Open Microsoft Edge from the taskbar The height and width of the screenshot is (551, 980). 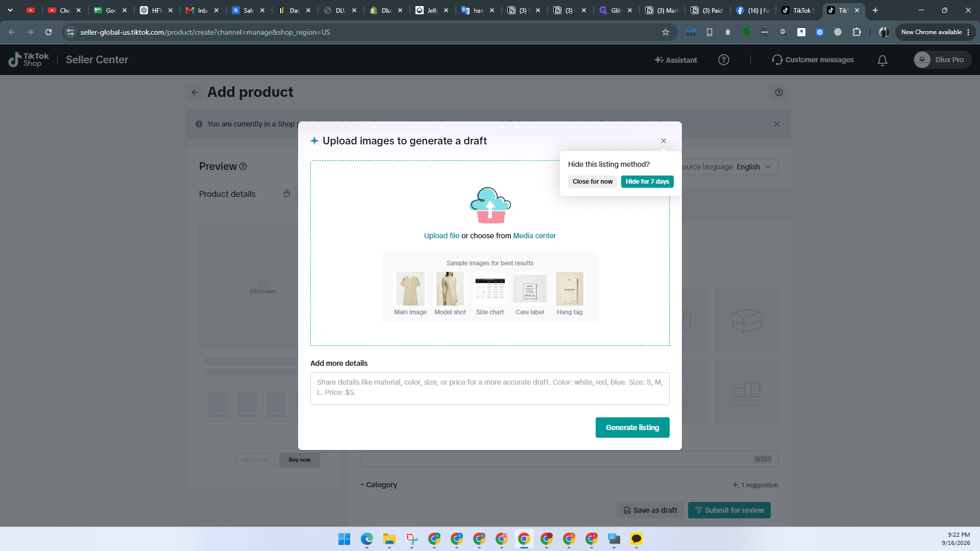pyautogui.click(x=367, y=539)
